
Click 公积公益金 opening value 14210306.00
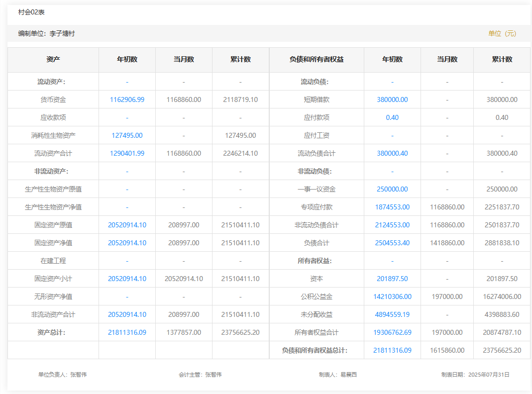coord(392,296)
